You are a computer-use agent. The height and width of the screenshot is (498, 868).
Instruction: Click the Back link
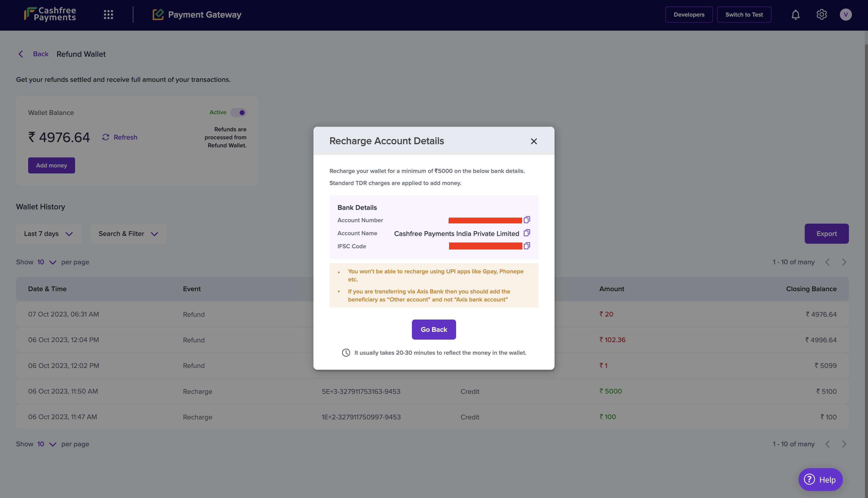(40, 54)
